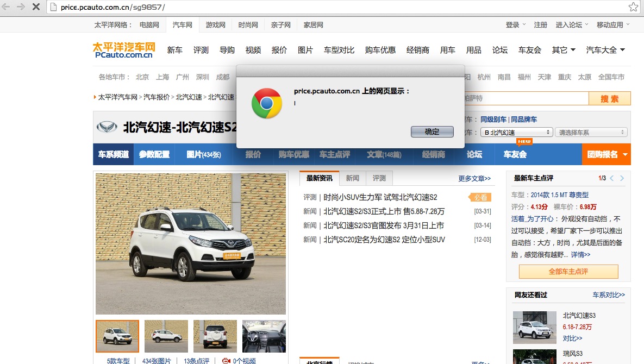Image resolution: width=644 pixels, height=364 pixels.
Task: Click the 北汽幻速S3 car thumbnail
Action: click(534, 328)
